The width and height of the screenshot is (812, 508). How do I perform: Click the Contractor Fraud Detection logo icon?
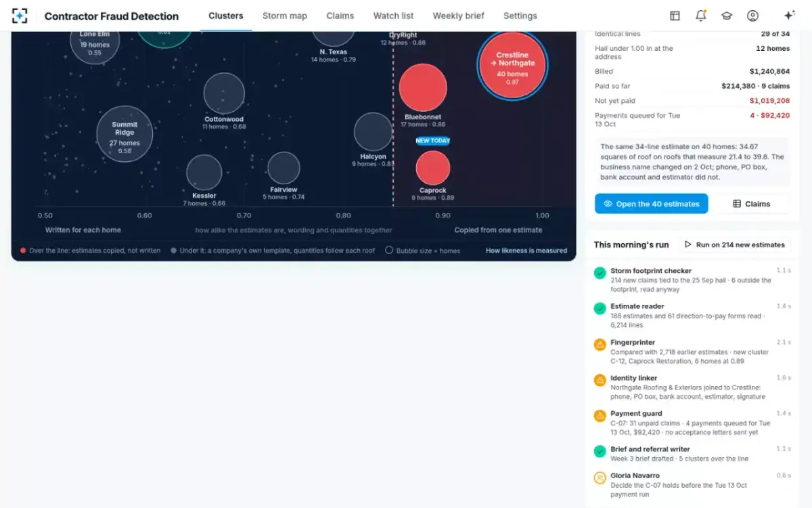[20, 16]
